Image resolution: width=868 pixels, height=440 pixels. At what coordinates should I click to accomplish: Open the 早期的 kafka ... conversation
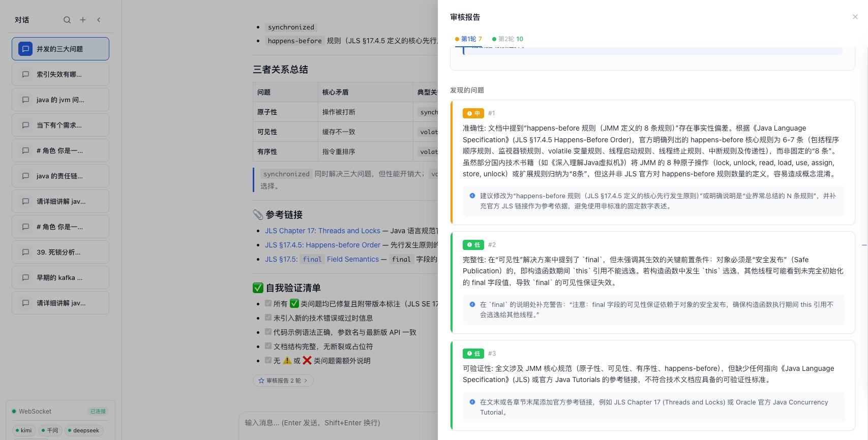(x=61, y=277)
